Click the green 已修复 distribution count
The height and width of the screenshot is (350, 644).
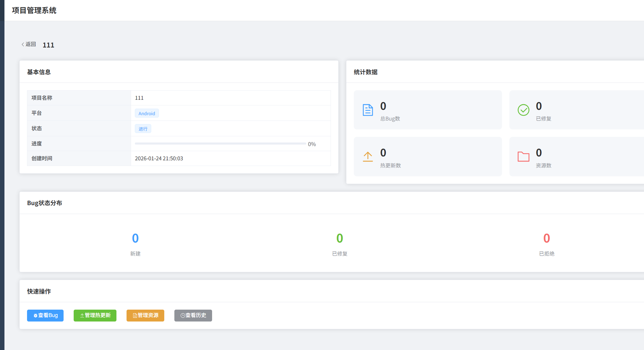tap(340, 238)
